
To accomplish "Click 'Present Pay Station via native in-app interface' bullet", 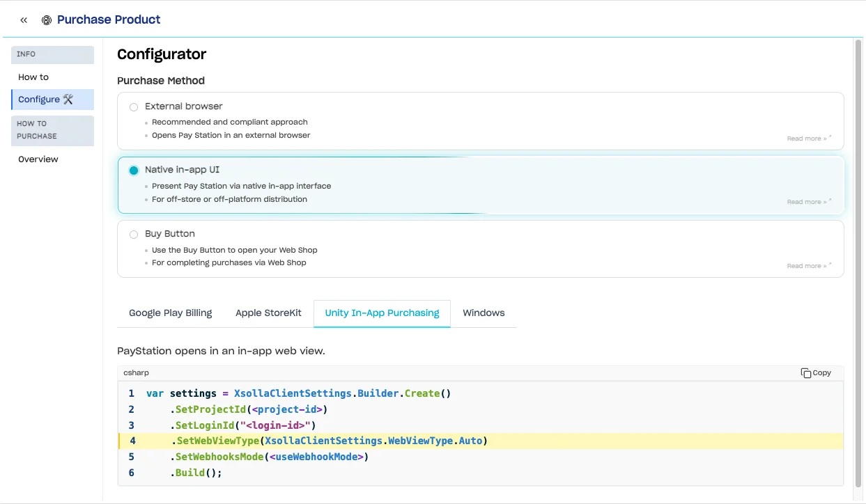I will (242, 186).
